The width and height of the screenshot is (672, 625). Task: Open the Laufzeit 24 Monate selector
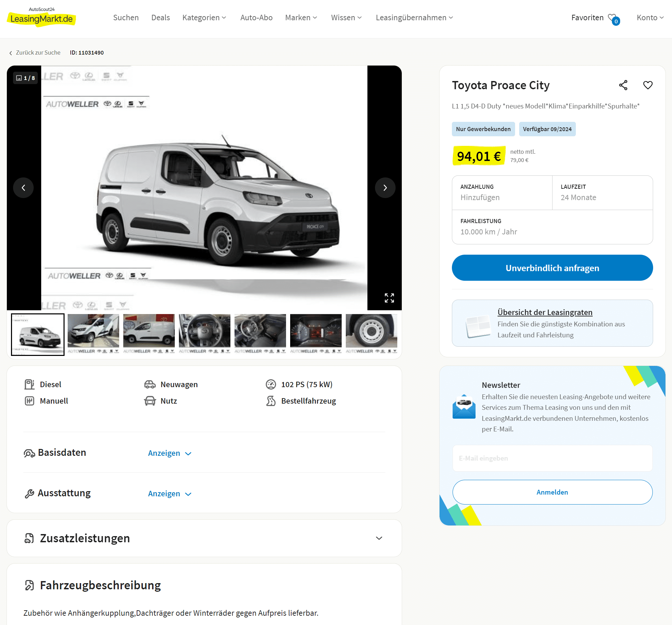(x=603, y=193)
